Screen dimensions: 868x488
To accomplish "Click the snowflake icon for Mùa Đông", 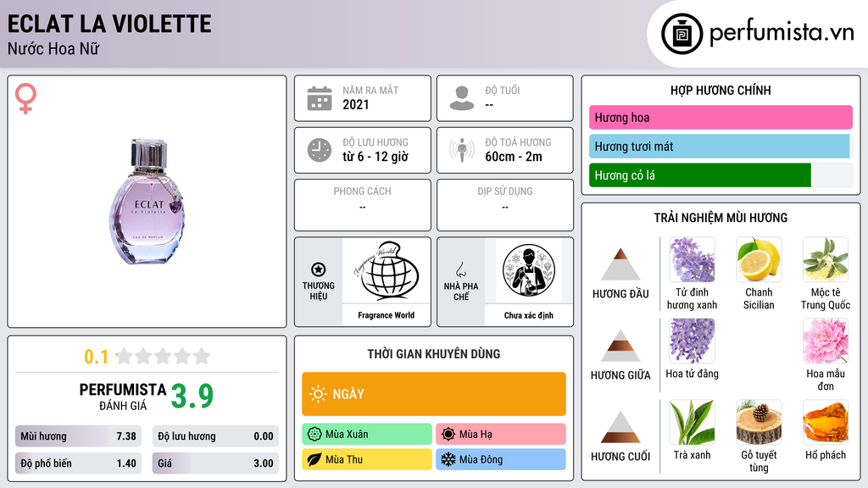I will 448,459.
